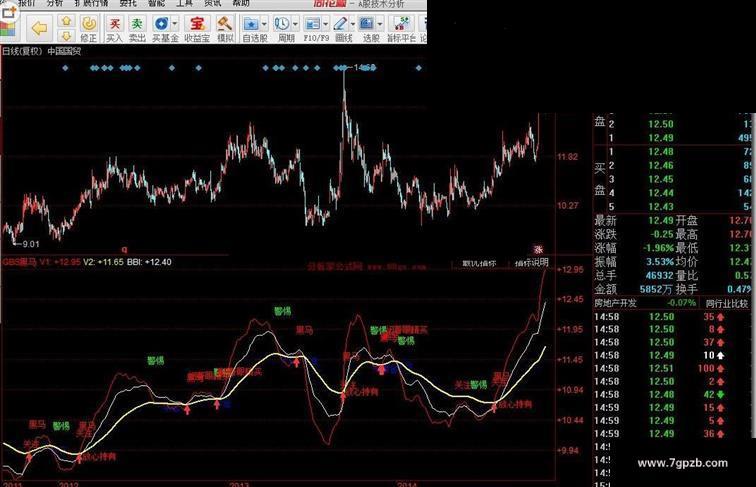Click the trade row with white volume 10

click(x=659, y=355)
